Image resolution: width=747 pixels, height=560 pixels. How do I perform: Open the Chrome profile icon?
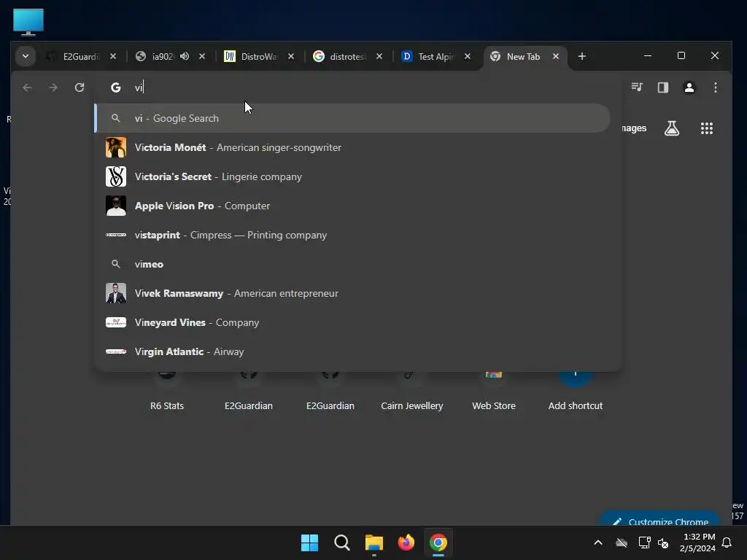[689, 87]
